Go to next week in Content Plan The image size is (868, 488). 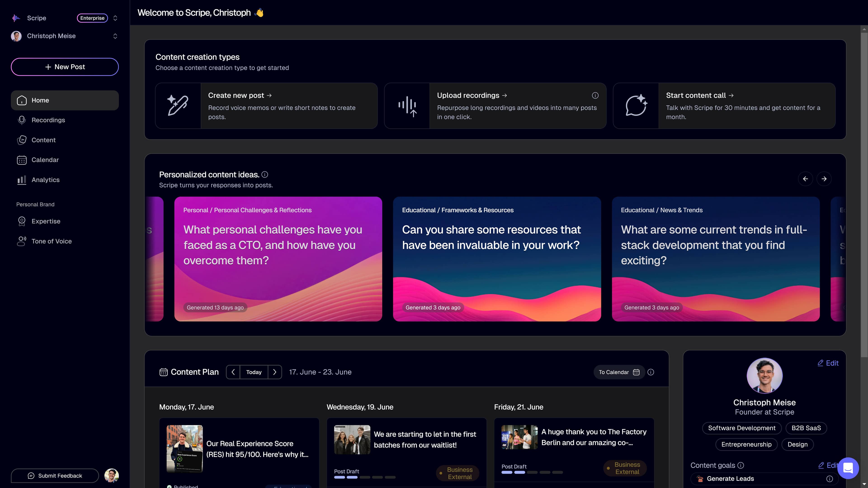tap(275, 372)
